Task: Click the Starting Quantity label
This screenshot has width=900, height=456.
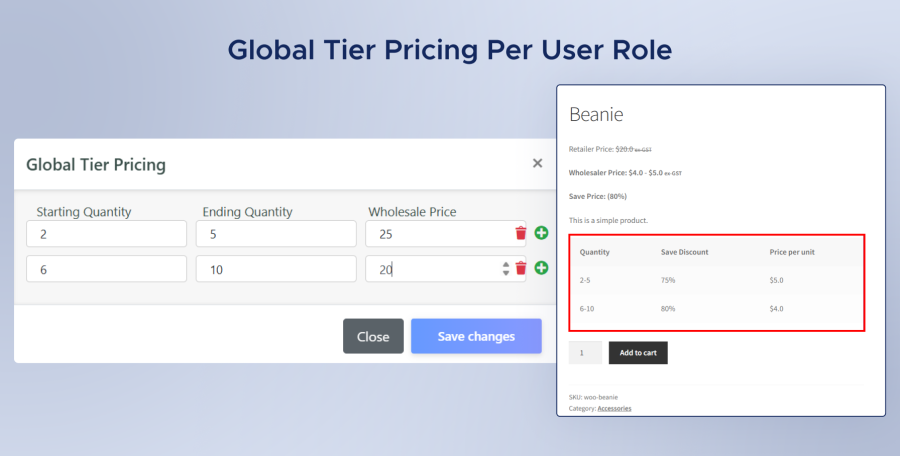Action: point(84,212)
